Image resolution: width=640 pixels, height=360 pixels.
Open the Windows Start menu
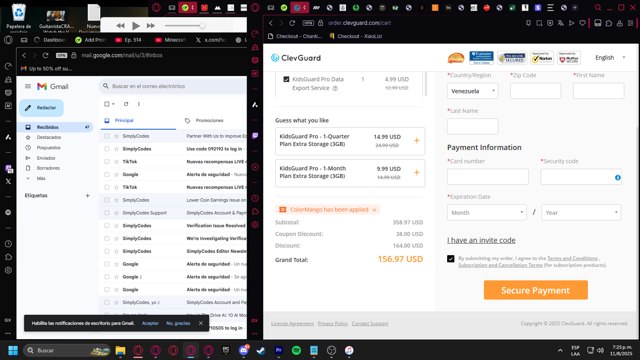coord(13,350)
